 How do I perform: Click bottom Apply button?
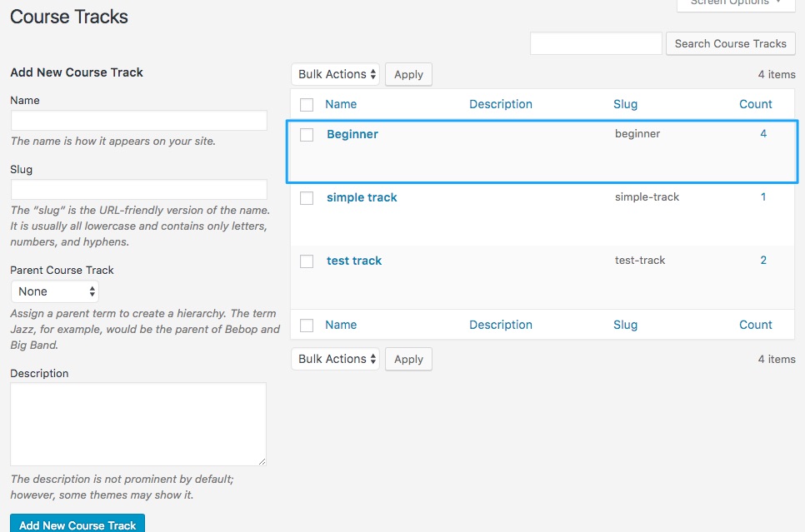tap(408, 359)
